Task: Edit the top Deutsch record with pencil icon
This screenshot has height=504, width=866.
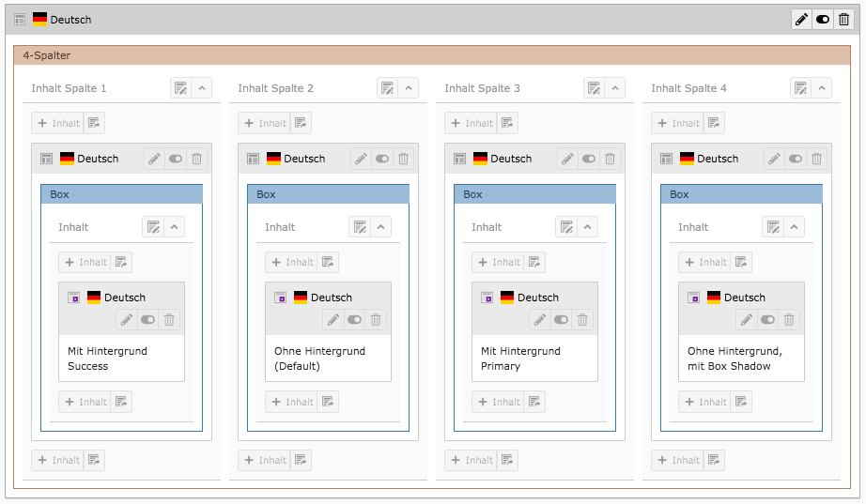Action: pyautogui.click(x=801, y=20)
